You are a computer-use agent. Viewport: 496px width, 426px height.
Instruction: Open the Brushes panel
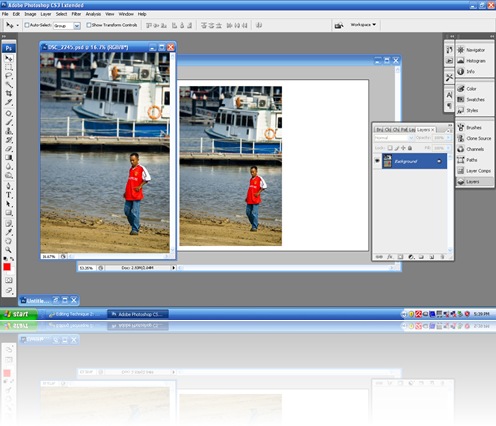coord(475,127)
